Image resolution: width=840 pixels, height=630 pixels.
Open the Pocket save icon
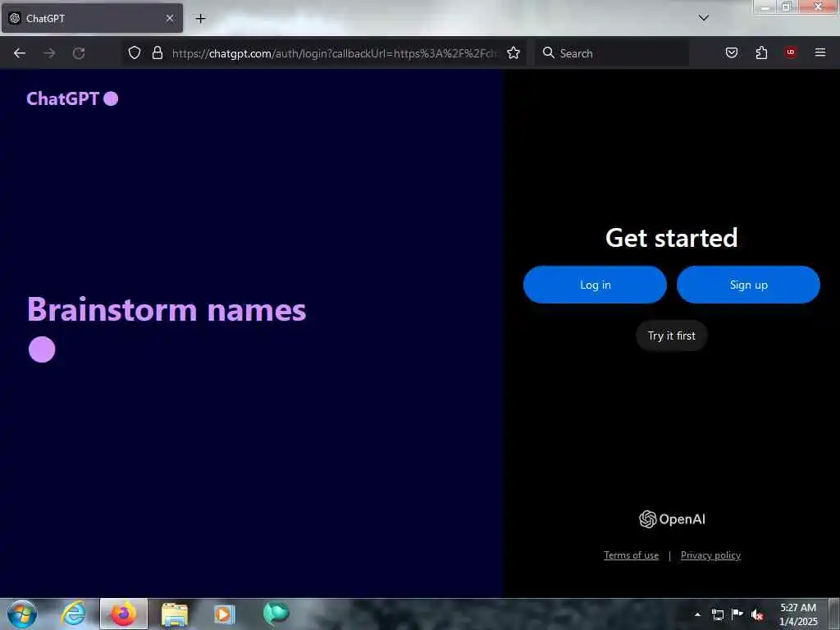[x=731, y=52]
